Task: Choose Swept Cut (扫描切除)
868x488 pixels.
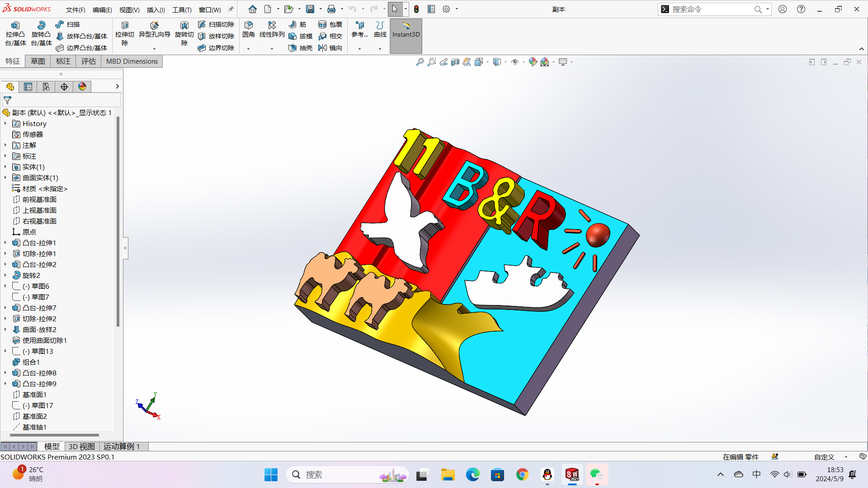Action: coord(216,24)
